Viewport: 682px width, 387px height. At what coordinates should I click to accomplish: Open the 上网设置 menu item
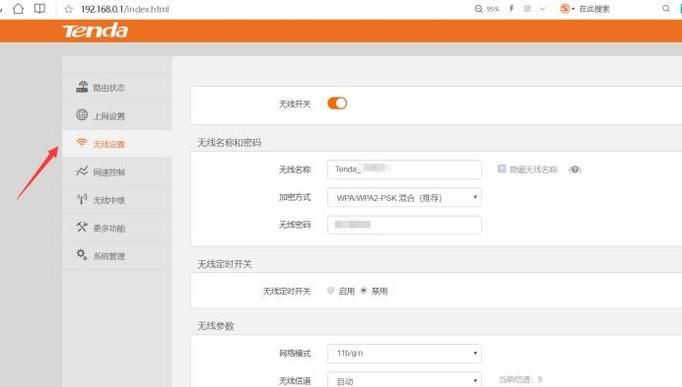[117, 116]
